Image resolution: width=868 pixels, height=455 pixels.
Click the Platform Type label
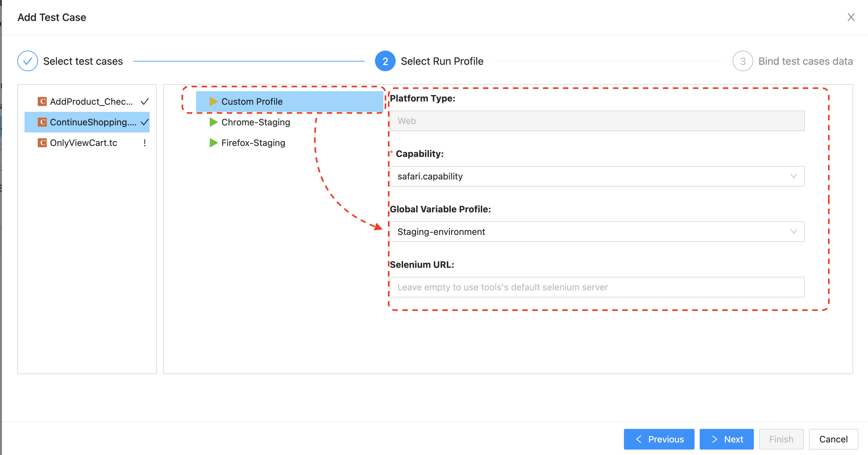click(x=422, y=98)
